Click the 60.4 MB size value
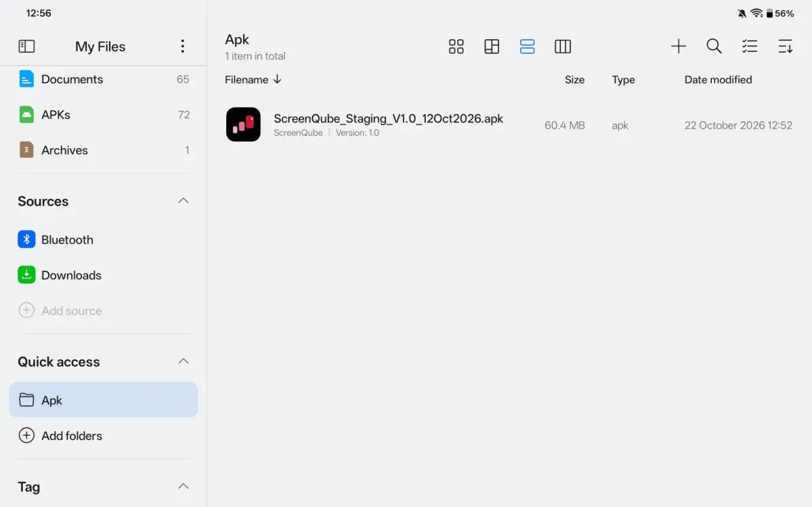Screen dimensions: 812x507 click(564, 125)
